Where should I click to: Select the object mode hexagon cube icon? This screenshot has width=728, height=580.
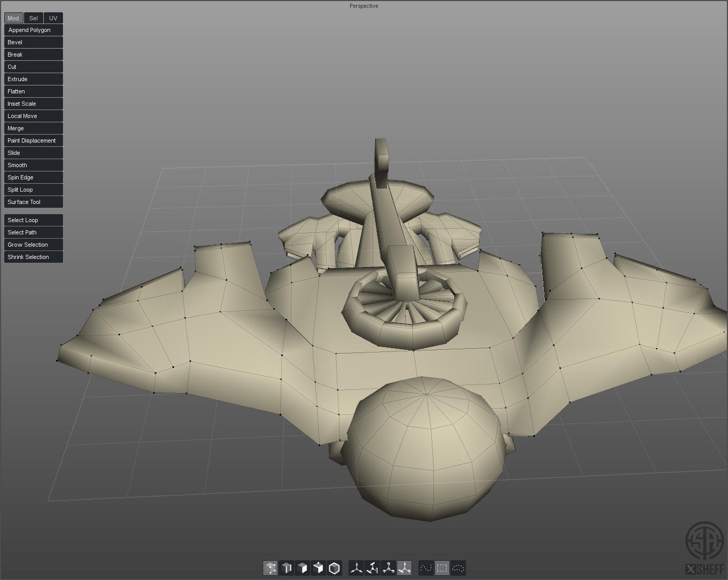335,568
